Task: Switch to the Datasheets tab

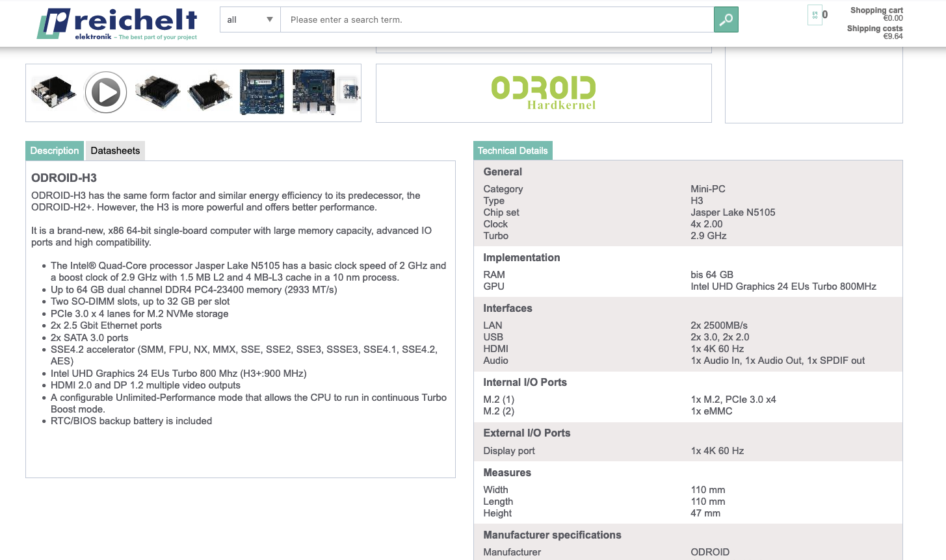Action: point(115,151)
